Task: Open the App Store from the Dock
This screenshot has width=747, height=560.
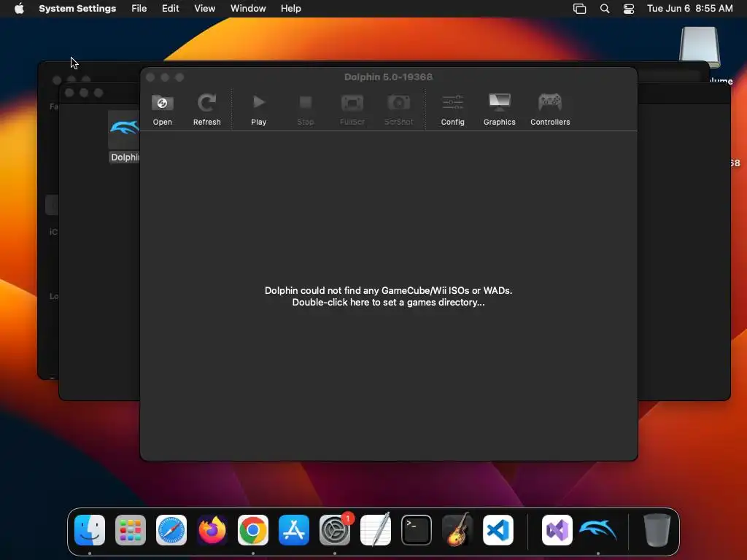Action: (294, 530)
